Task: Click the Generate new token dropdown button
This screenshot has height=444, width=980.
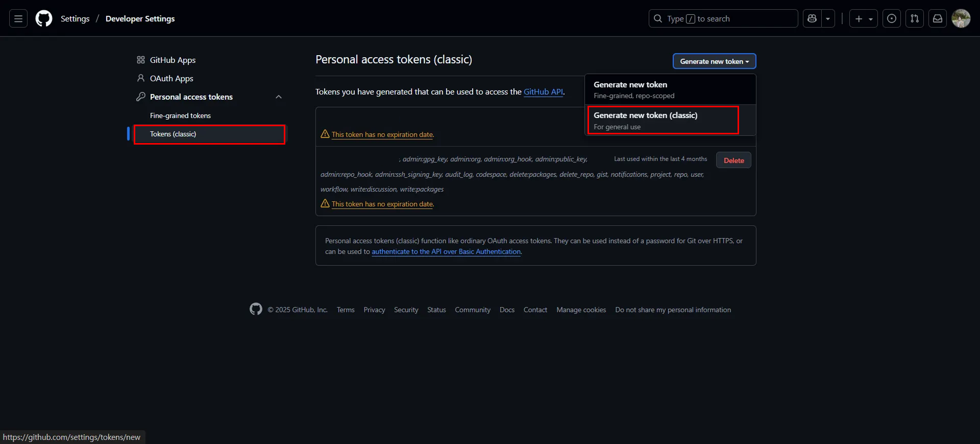Action: pos(714,61)
